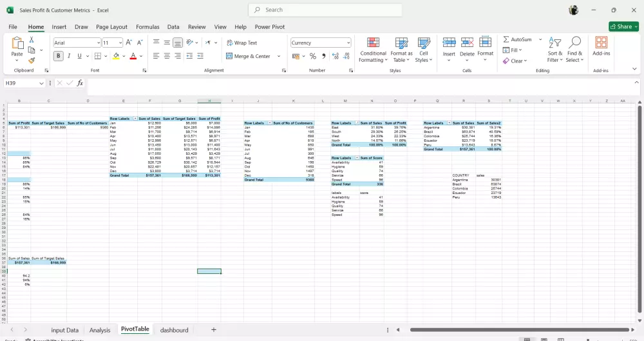Toggle right text alignment
The image size is (644, 341).
(178, 56)
